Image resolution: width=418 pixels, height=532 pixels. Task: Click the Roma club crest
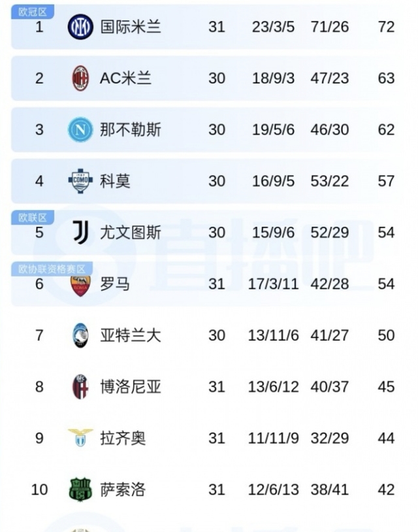(x=80, y=284)
